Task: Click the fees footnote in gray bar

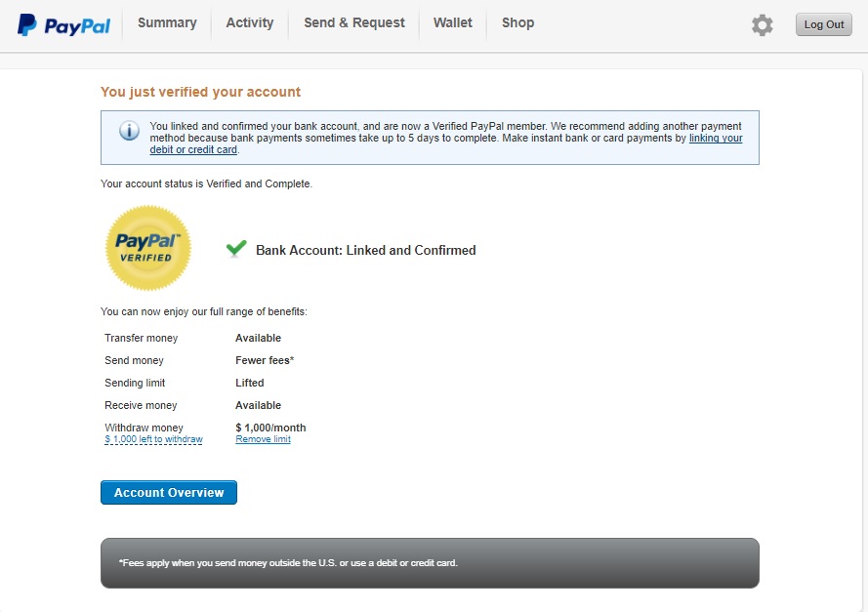Action: [x=288, y=563]
